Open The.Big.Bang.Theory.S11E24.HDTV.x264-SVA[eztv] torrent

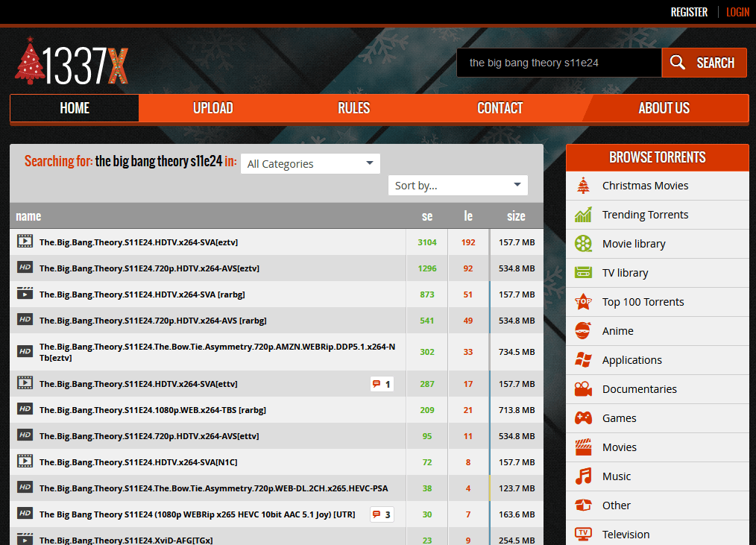tap(139, 242)
